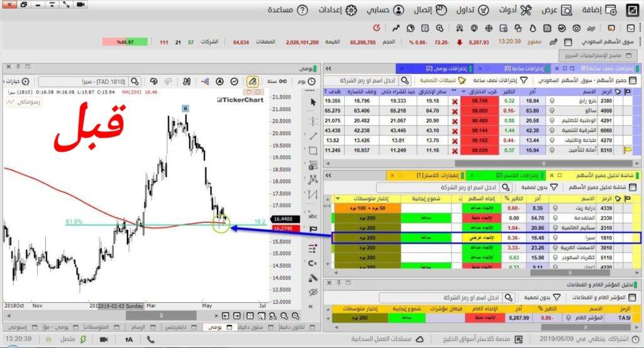Click the red refresh icon in the top toolbar

377,28
